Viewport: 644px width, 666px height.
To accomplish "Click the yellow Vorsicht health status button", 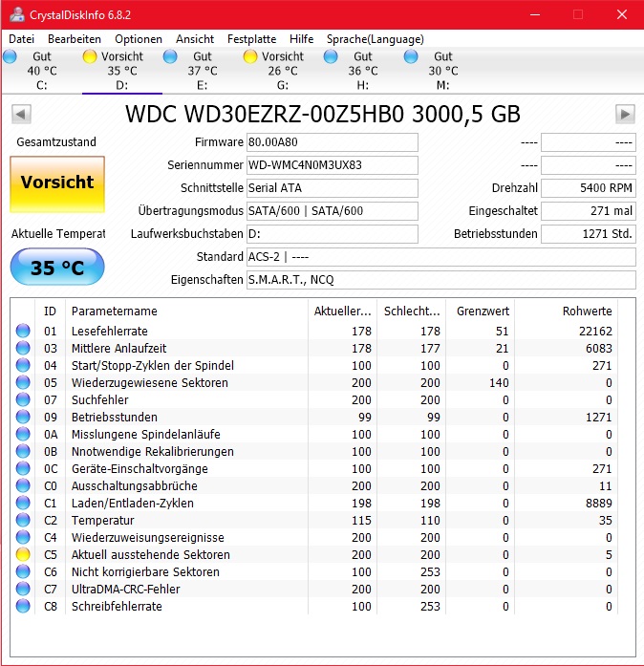I will click(x=57, y=184).
